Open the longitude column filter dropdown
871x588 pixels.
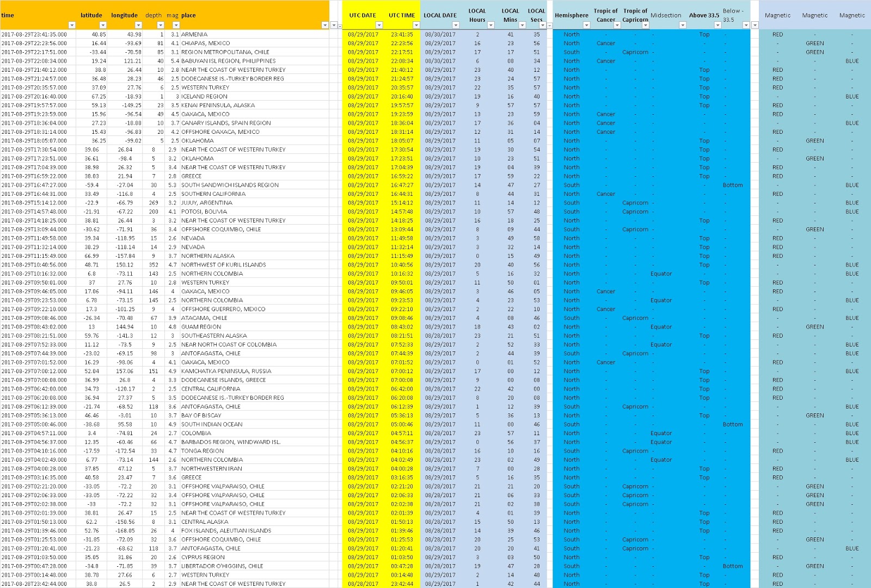tap(138, 25)
